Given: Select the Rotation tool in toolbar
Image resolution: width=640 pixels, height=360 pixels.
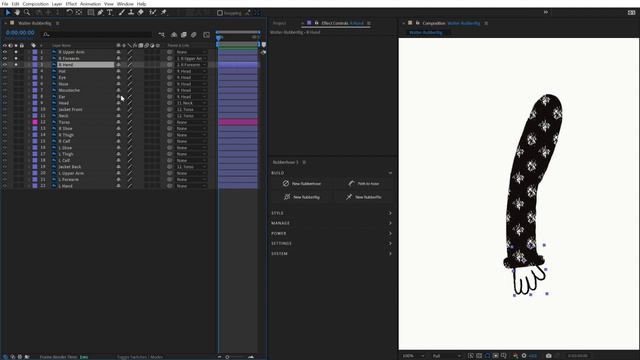Looking at the screenshot, I should pyautogui.click(x=69, y=13).
